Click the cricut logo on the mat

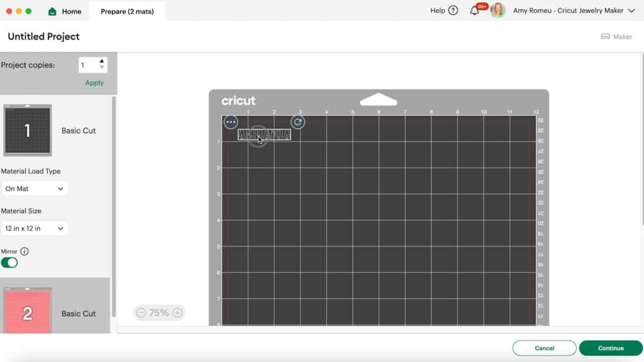point(238,101)
